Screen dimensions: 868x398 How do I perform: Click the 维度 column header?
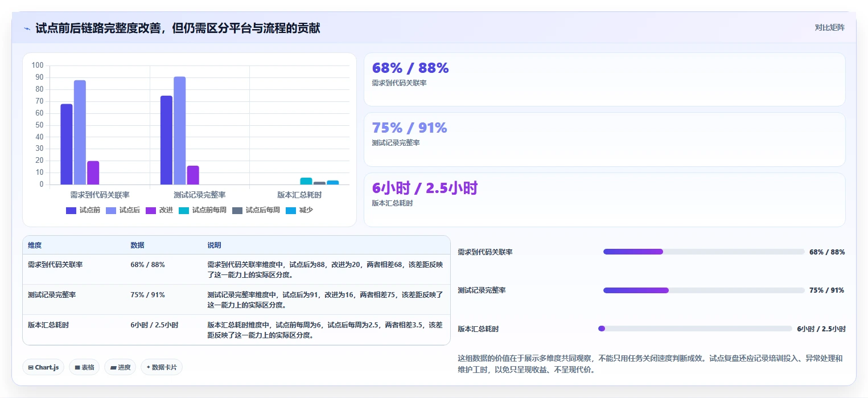pos(35,245)
